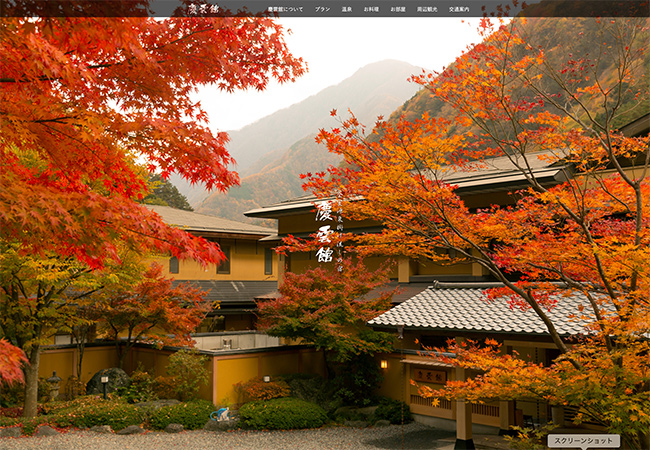Viewport: 650px width, 450px height.
Task: Open the お料理 navigation link
Action: point(371,9)
